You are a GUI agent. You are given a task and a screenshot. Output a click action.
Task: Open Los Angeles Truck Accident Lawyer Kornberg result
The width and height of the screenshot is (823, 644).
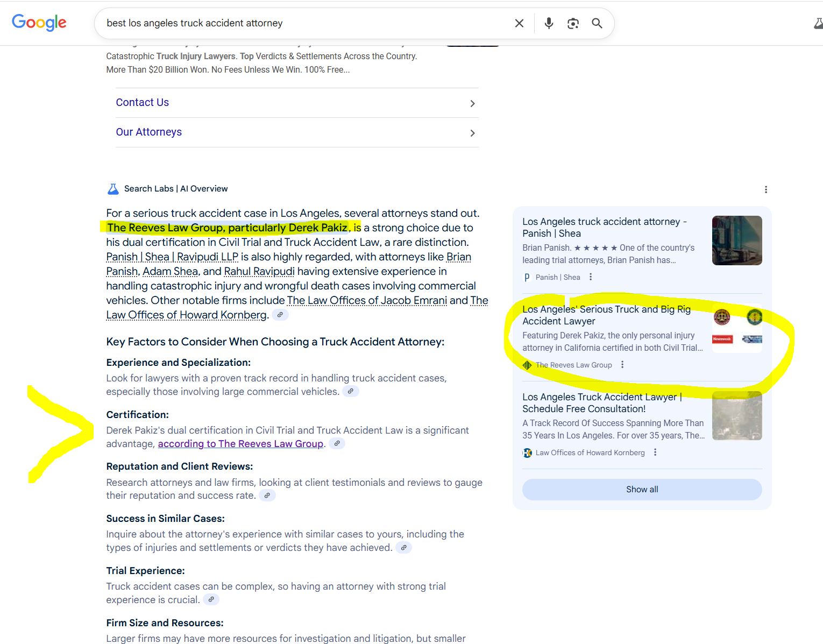pyautogui.click(x=601, y=402)
